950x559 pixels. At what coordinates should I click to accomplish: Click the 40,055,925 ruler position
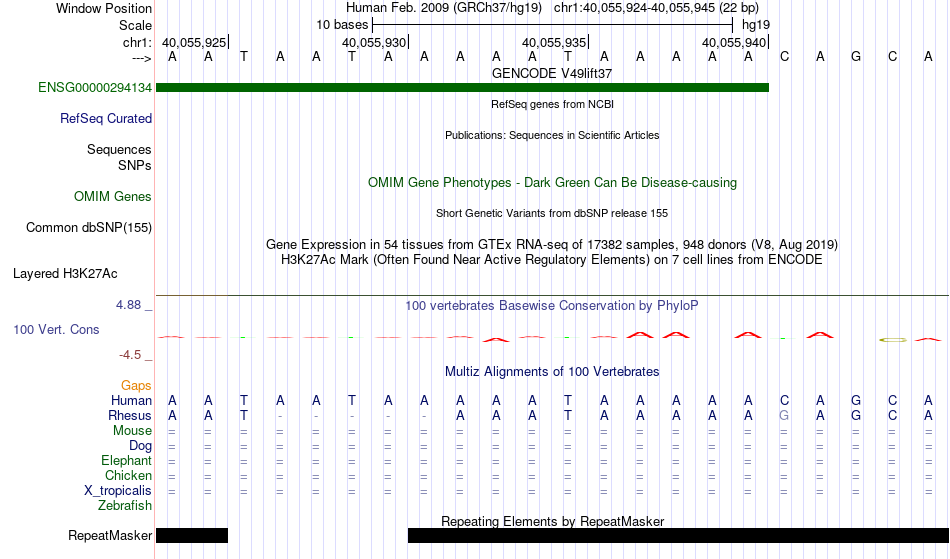pos(194,42)
